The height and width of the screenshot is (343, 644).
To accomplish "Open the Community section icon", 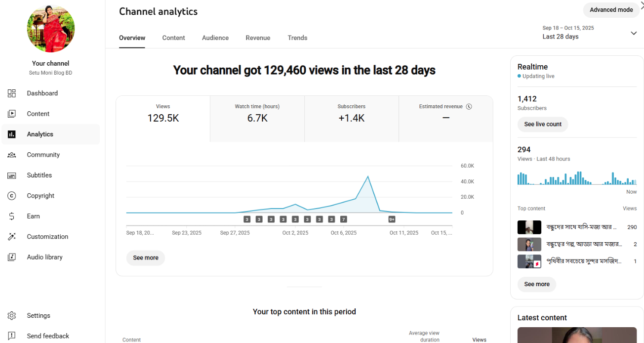I will [11, 155].
